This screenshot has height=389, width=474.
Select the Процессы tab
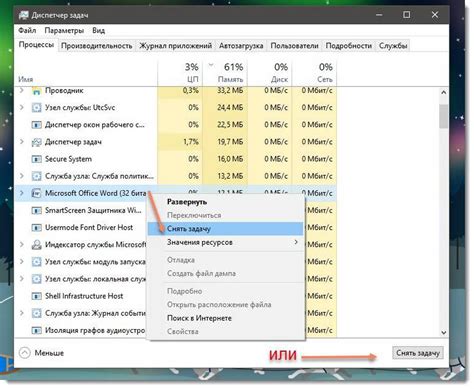click(x=36, y=45)
